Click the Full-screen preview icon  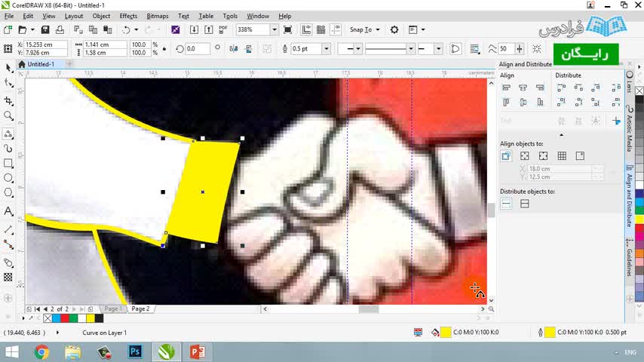(288, 29)
